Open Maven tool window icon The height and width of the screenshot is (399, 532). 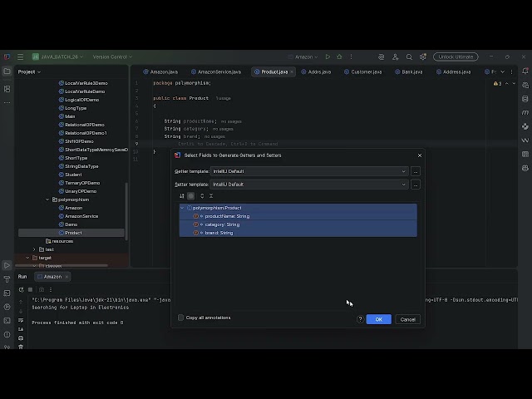coord(525,112)
